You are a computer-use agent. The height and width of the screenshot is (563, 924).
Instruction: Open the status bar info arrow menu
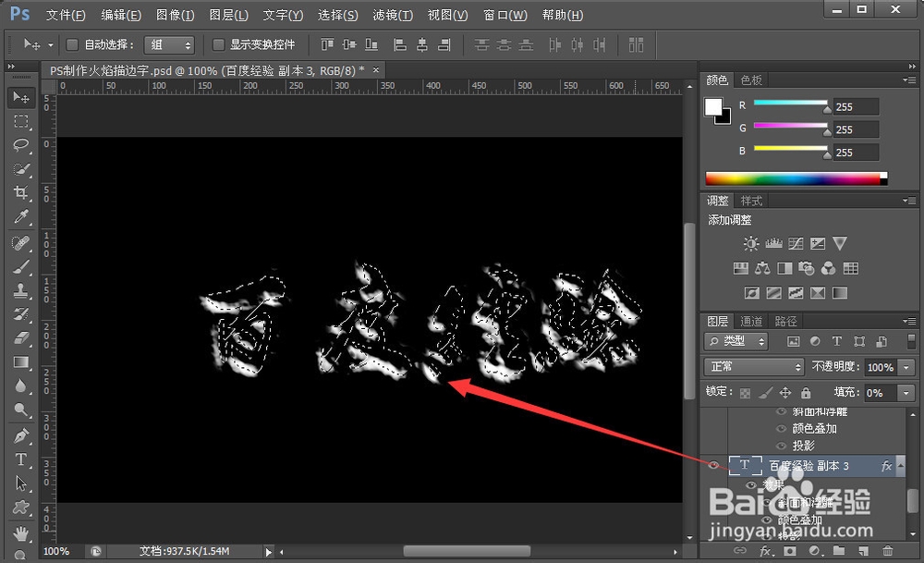[269, 552]
